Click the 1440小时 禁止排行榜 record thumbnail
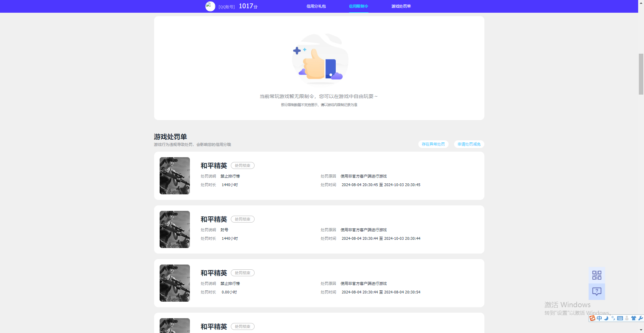The width and height of the screenshot is (644, 333). tap(175, 176)
